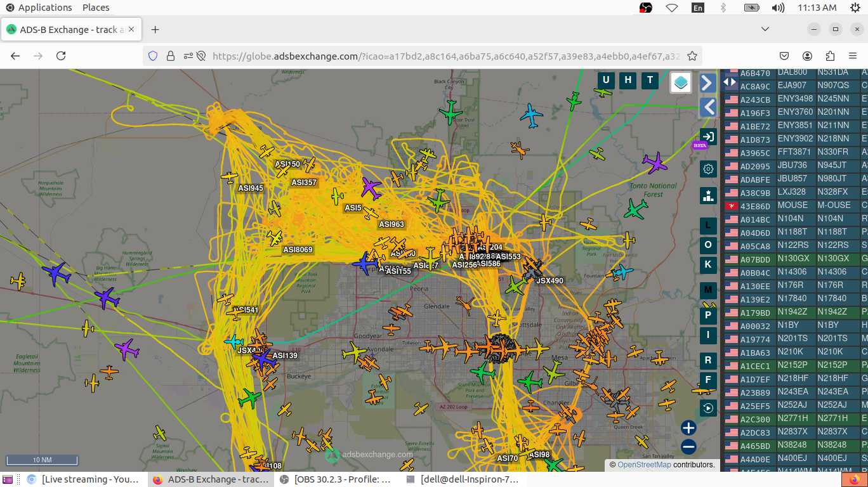The image size is (868, 487).
Task: Expand the sidebar with right chevron button
Action: click(x=707, y=82)
